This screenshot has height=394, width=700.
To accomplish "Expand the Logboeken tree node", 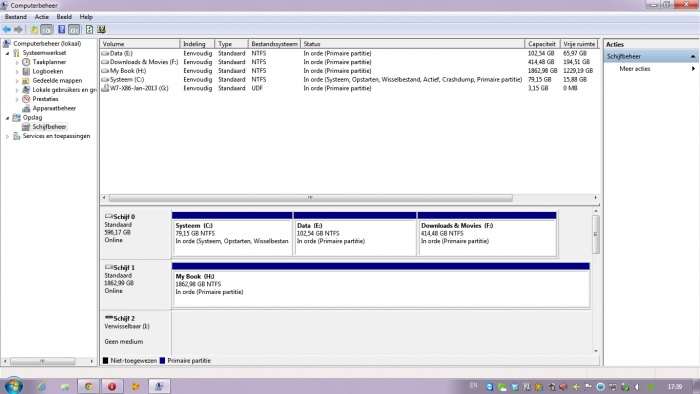I will 17,72.
